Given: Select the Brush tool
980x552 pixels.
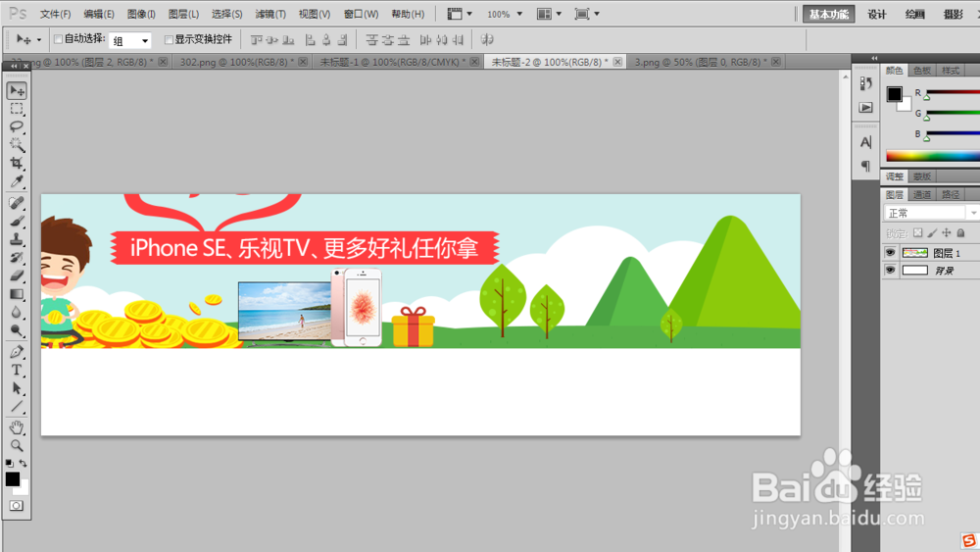Looking at the screenshot, I should pyautogui.click(x=17, y=221).
